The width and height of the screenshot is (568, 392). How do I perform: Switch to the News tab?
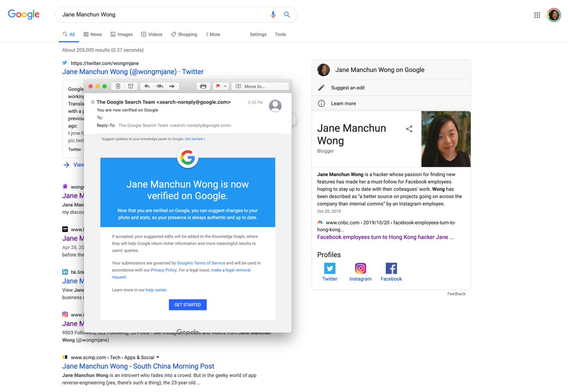coord(93,35)
